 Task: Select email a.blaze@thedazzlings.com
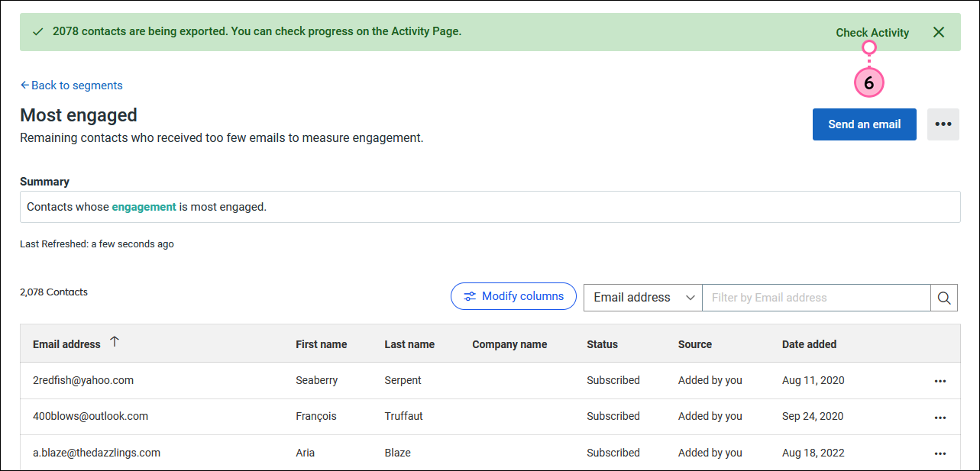coord(96,453)
